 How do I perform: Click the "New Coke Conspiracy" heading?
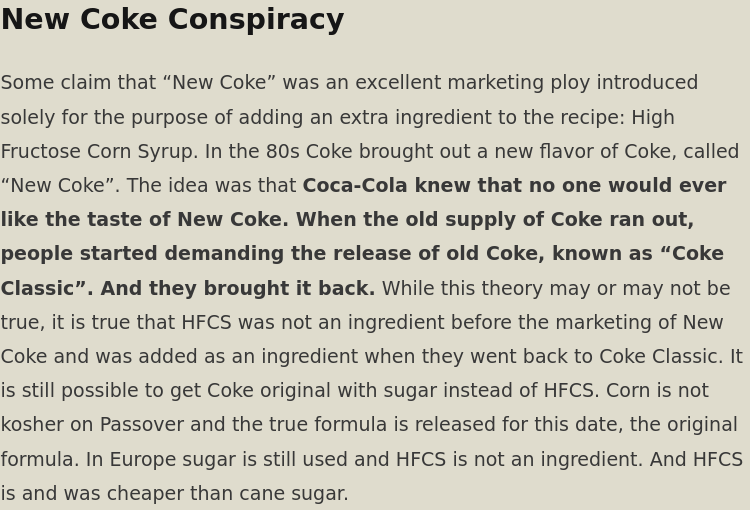[173, 20]
